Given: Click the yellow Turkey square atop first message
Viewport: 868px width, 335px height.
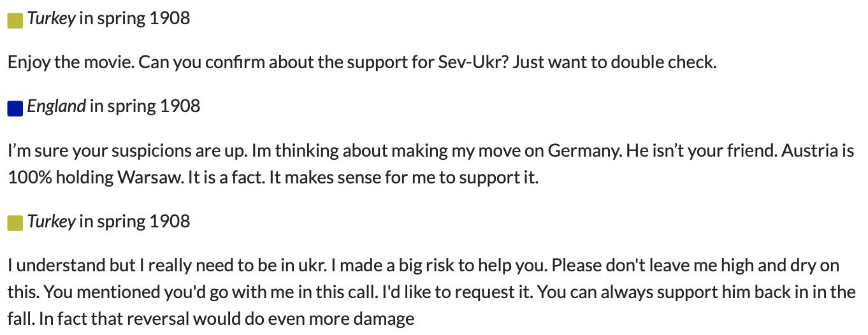Looking at the screenshot, I should coord(15,21).
